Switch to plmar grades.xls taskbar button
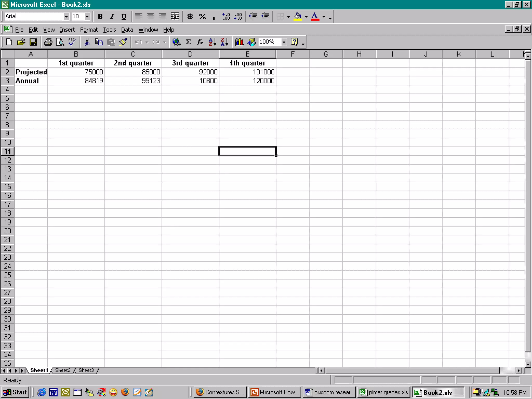The height and width of the screenshot is (399, 532). click(x=384, y=392)
